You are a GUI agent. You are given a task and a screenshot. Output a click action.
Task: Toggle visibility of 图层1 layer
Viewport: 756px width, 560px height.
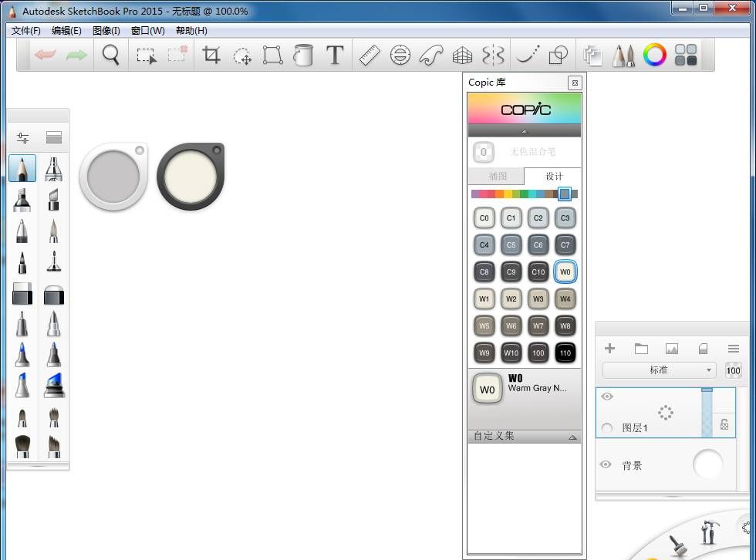607,396
